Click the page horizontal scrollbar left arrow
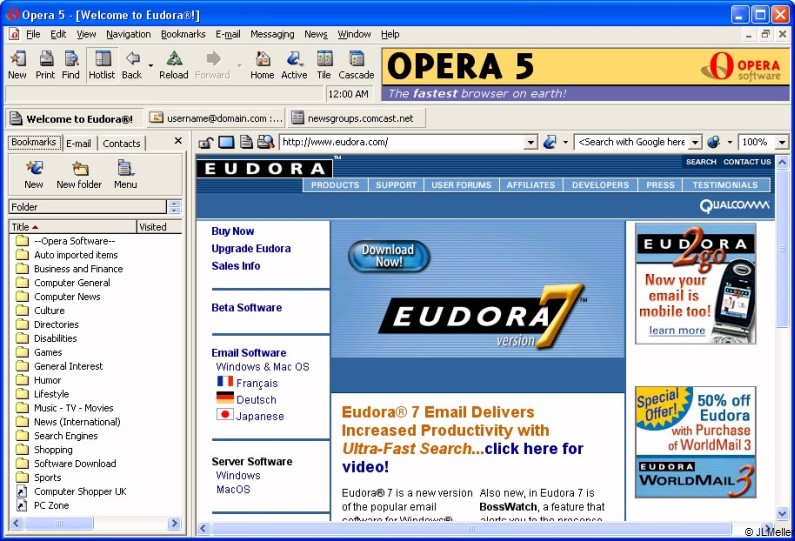 pyautogui.click(x=203, y=528)
